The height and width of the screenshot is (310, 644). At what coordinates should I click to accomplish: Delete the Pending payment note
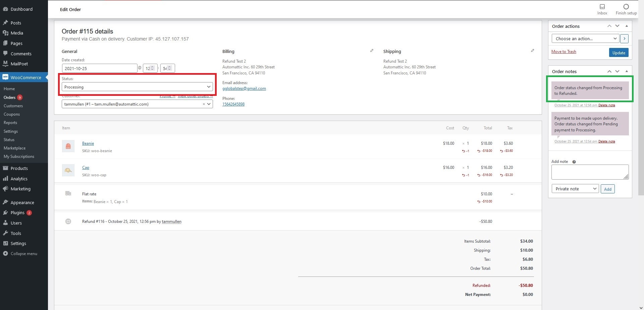606,141
